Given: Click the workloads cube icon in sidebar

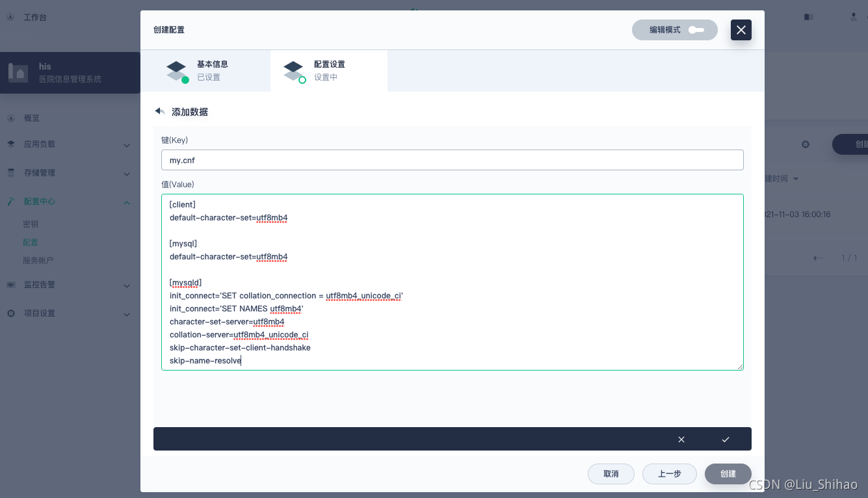Looking at the screenshot, I should pos(11,144).
